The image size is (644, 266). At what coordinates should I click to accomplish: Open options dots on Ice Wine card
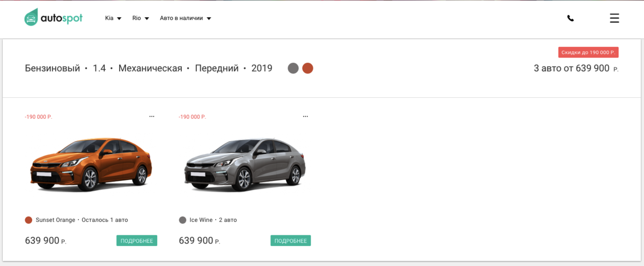[x=306, y=116]
